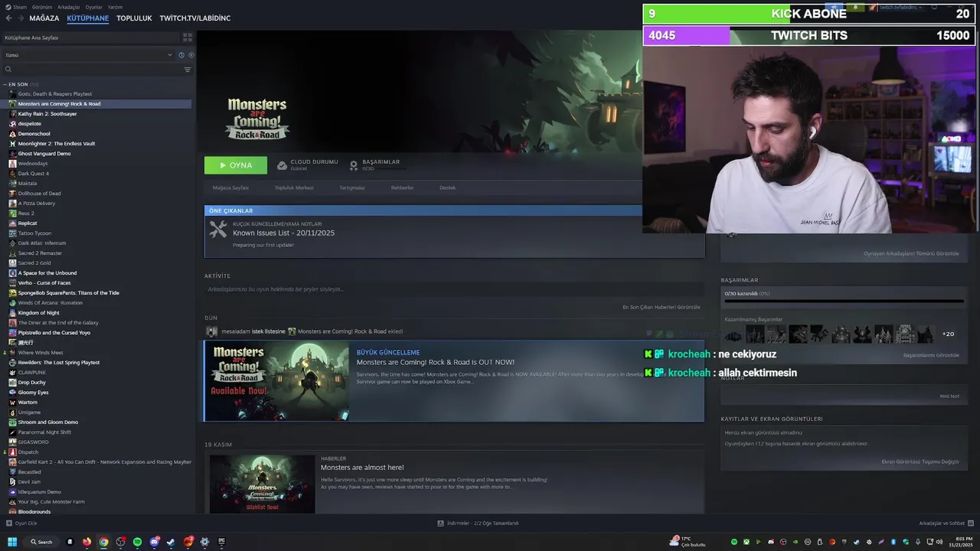View the achievements progress bar
The height and width of the screenshot is (551, 980).
[x=844, y=301]
